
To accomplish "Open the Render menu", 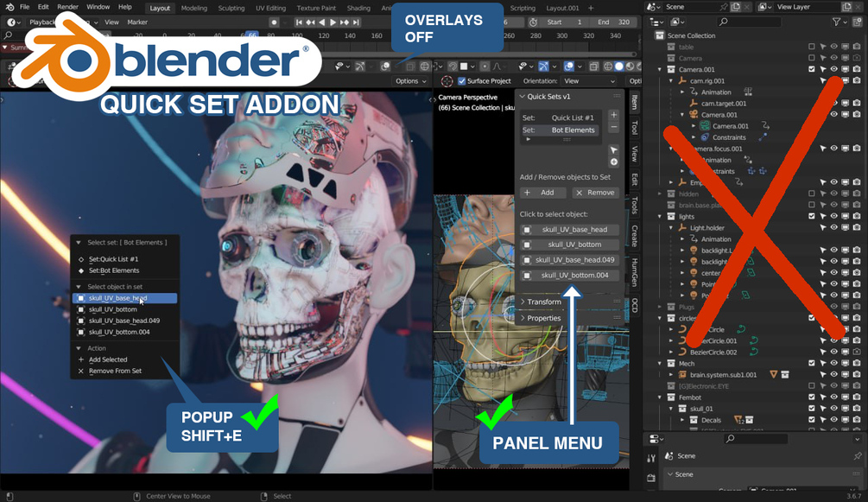I will (67, 7).
